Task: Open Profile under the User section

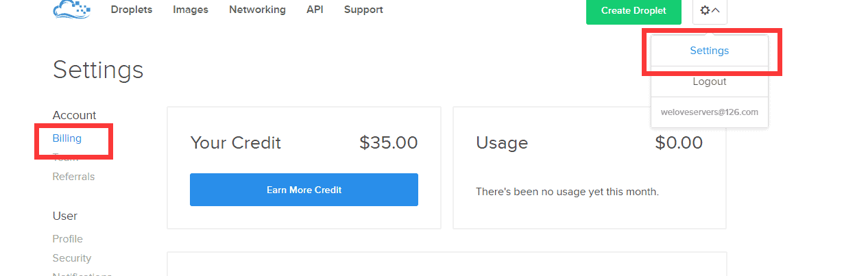Action: click(67, 239)
